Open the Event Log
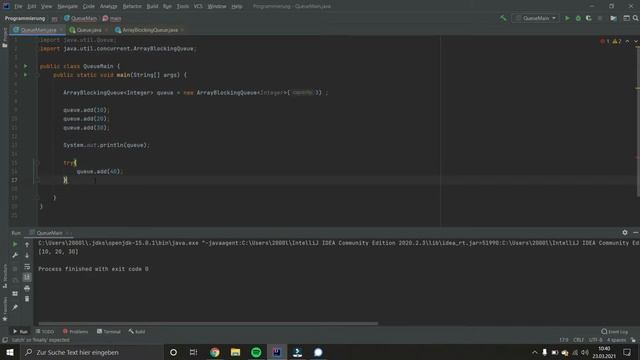Screen dimensions: 640x360 [615, 331]
